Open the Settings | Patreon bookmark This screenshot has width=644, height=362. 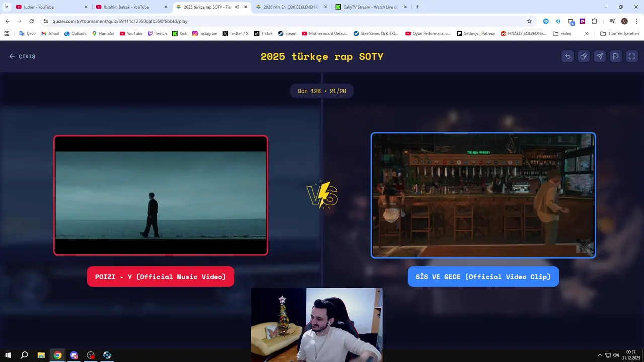[475, 34]
